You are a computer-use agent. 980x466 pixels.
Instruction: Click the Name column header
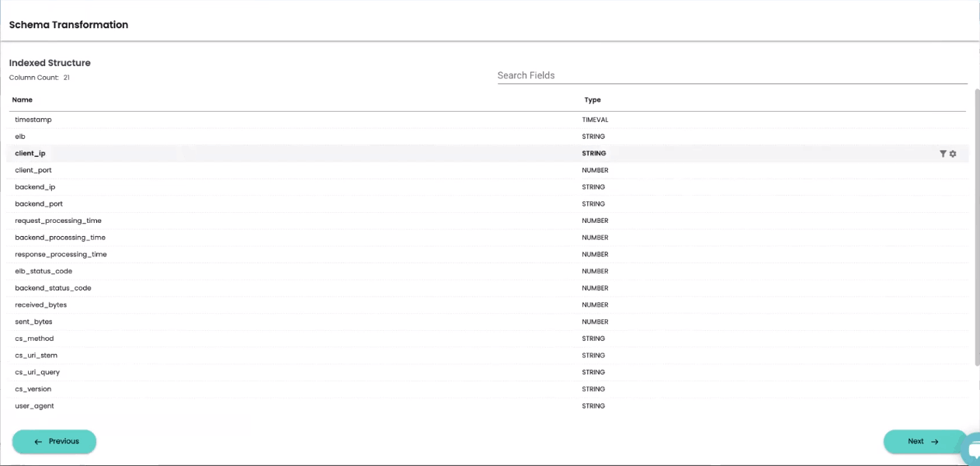23,99
